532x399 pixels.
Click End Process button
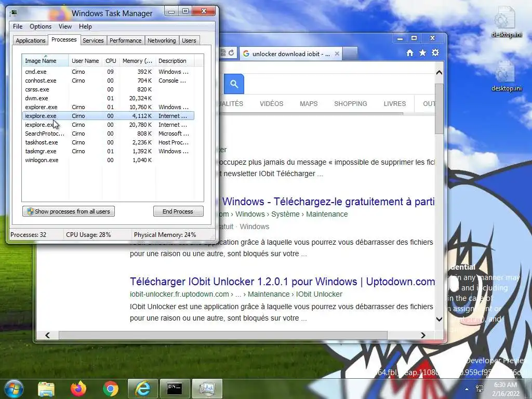[x=178, y=211]
